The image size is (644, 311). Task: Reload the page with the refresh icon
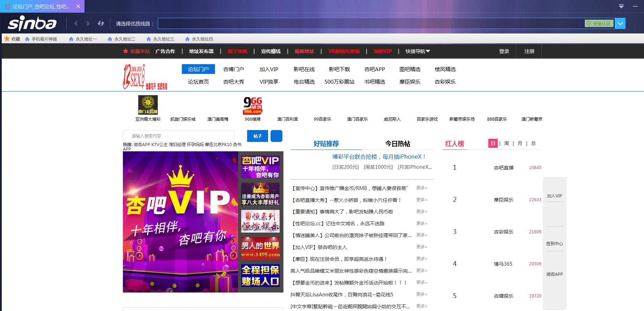tap(101, 23)
